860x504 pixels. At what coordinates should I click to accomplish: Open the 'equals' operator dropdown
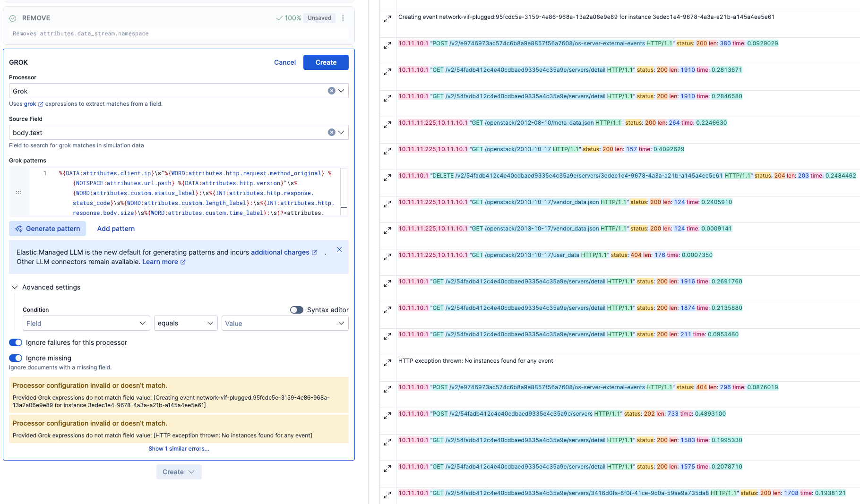click(x=186, y=323)
